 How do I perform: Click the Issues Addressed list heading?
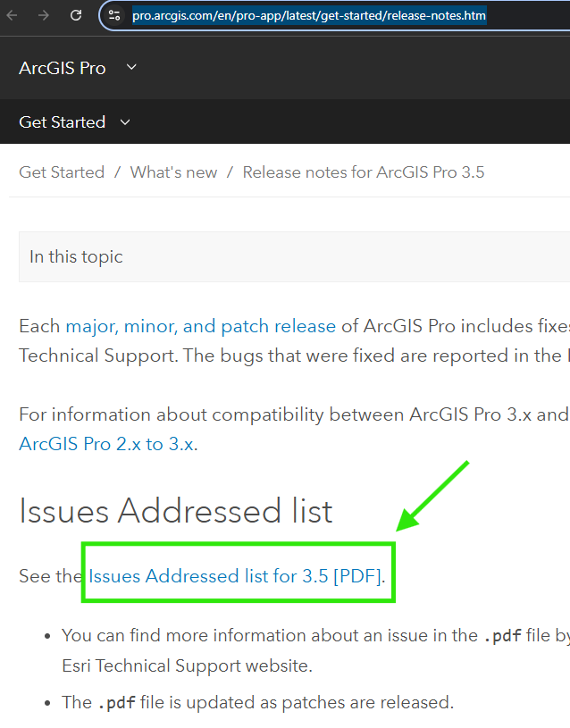176,512
